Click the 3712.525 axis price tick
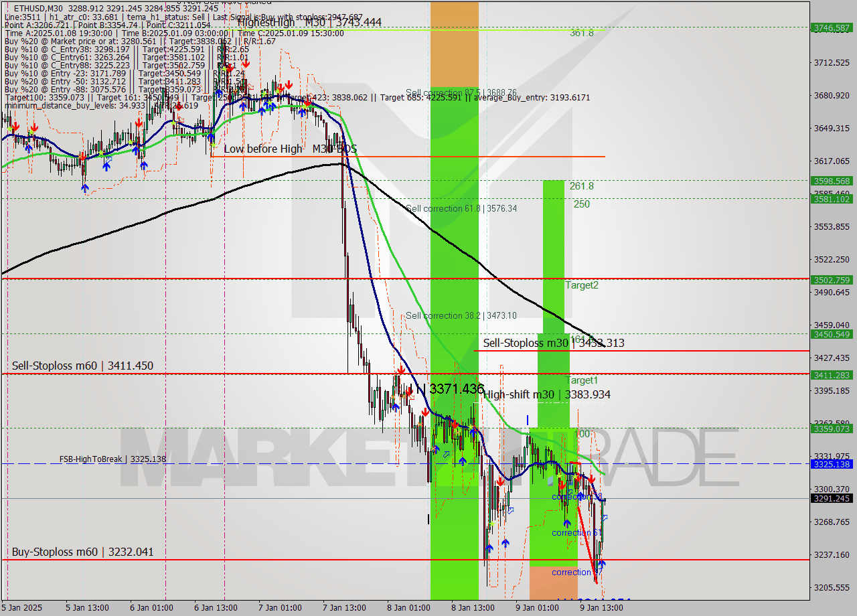Screen dimensions: 857x616 pos(830,62)
